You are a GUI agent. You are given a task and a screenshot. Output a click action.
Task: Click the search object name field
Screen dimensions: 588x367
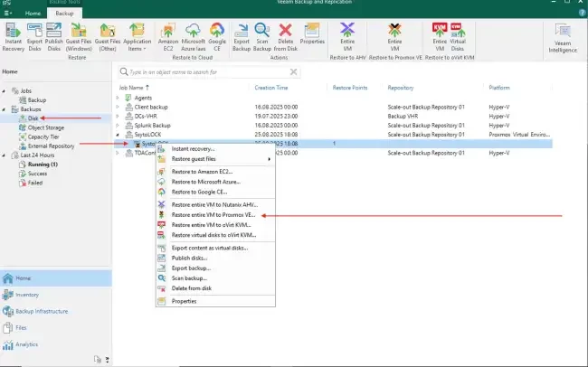pos(209,72)
